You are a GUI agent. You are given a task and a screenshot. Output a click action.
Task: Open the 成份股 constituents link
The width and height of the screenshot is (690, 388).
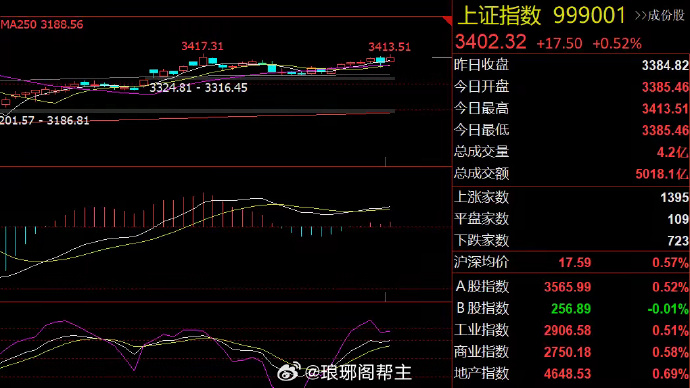point(659,15)
